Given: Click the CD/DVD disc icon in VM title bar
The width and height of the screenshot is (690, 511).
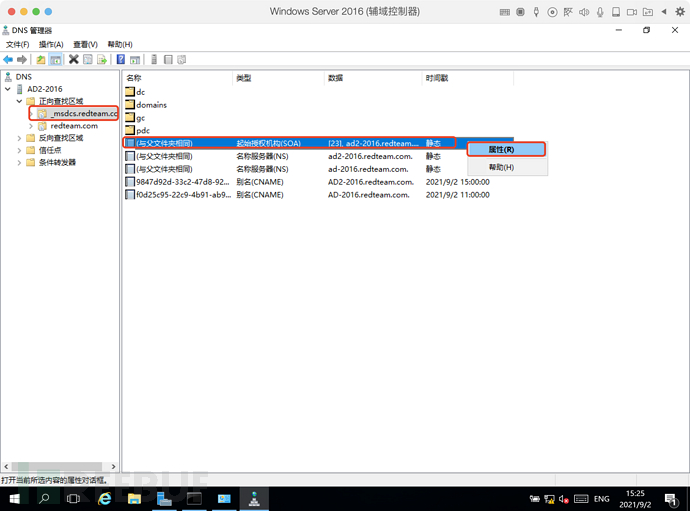Looking at the screenshot, I should pos(552,12).
